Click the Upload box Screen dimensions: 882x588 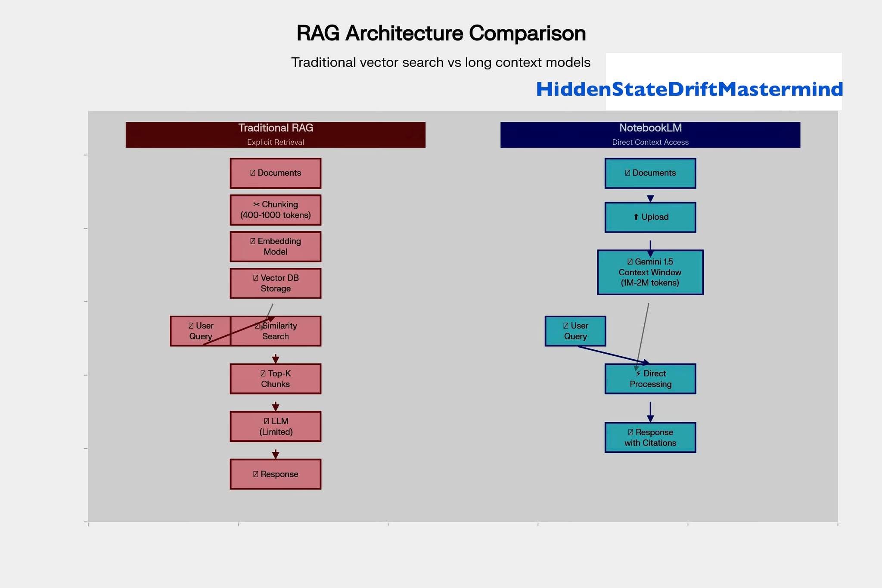point(650,217)
